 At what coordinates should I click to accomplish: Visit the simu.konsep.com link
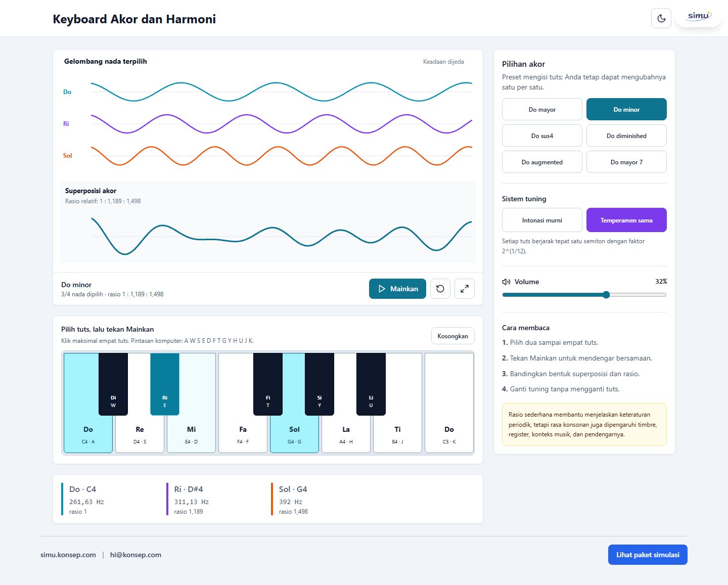tap(68, 555)
